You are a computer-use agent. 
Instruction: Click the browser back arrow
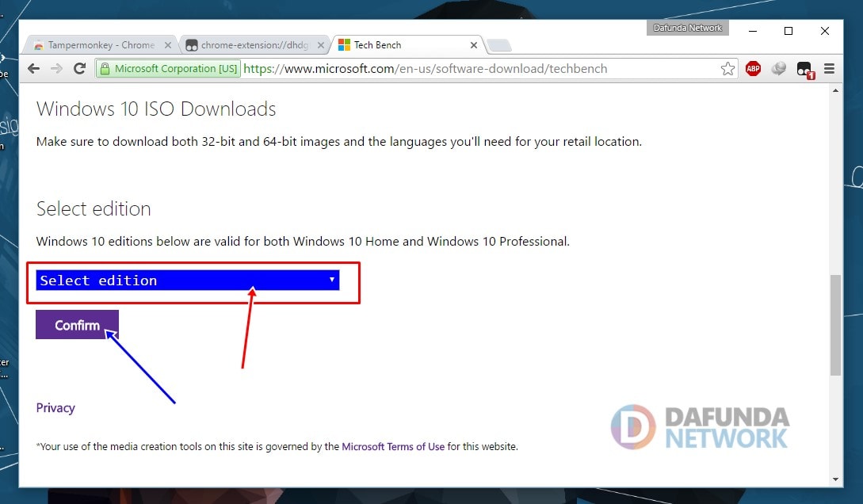coord(33,69)
